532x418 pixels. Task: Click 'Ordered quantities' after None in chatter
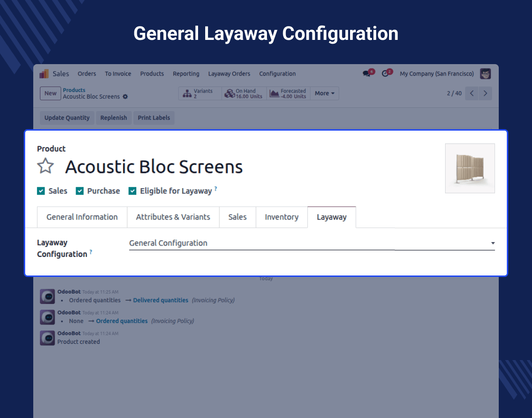[x=122, y=321]
